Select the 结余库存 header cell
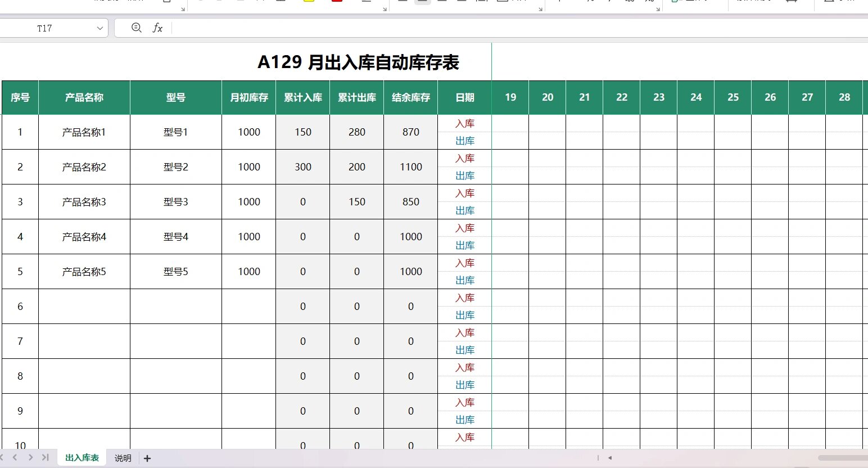The image size is (868, 468). [x=411, y=97]
